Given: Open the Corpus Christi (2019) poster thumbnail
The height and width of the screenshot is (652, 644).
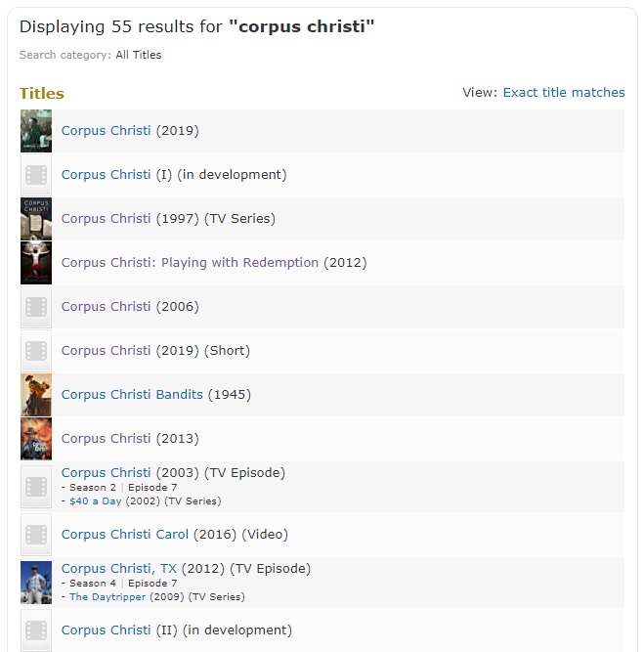Looking at the screenshot, I should coord(36,131).
